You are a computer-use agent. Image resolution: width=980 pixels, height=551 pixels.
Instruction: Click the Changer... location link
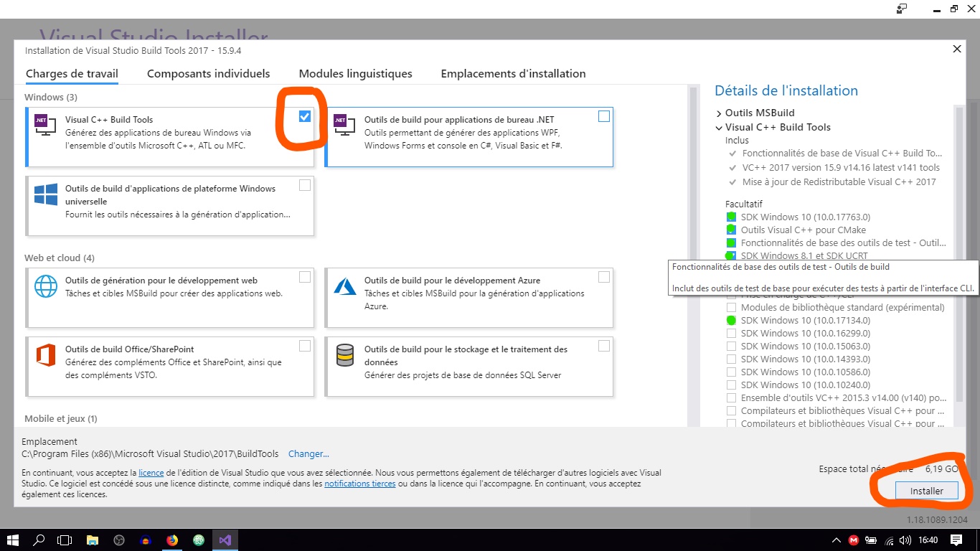[x=308, y=454]
